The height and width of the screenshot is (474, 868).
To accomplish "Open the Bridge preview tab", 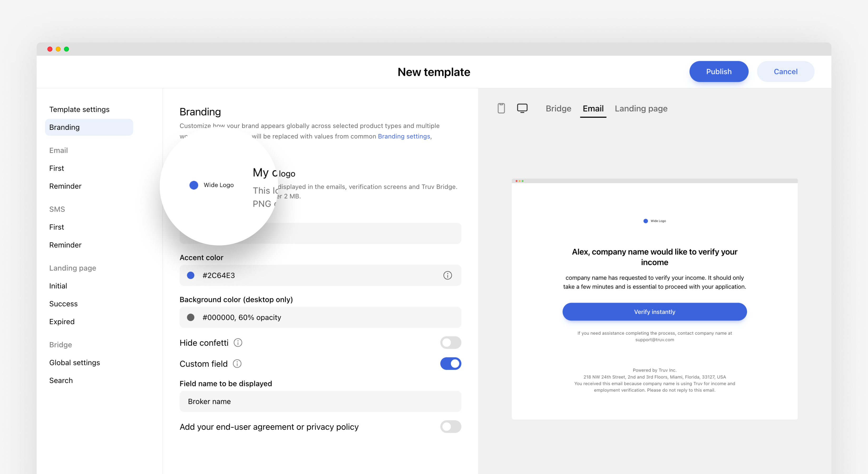I will (558, 108).
